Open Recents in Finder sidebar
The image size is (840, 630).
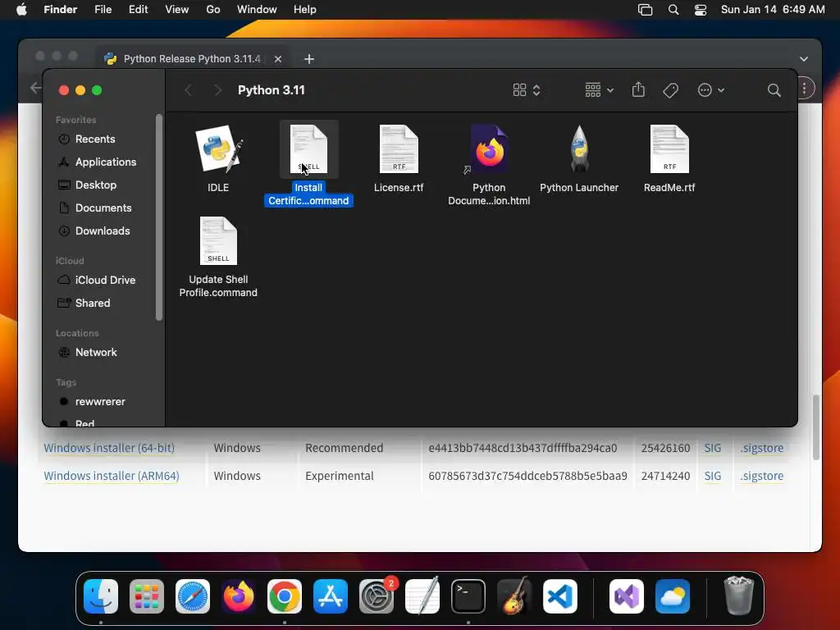click(94, 139)
